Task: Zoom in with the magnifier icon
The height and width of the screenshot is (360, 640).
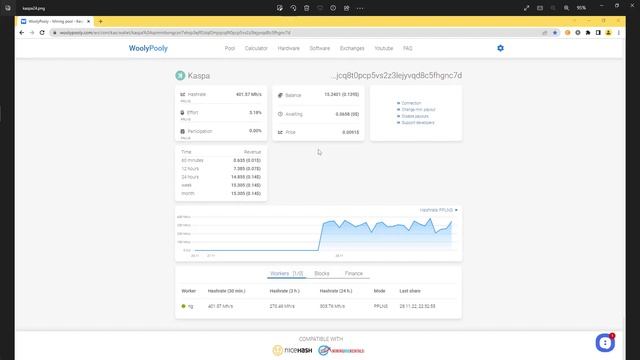Action: (x=567, y=8)
